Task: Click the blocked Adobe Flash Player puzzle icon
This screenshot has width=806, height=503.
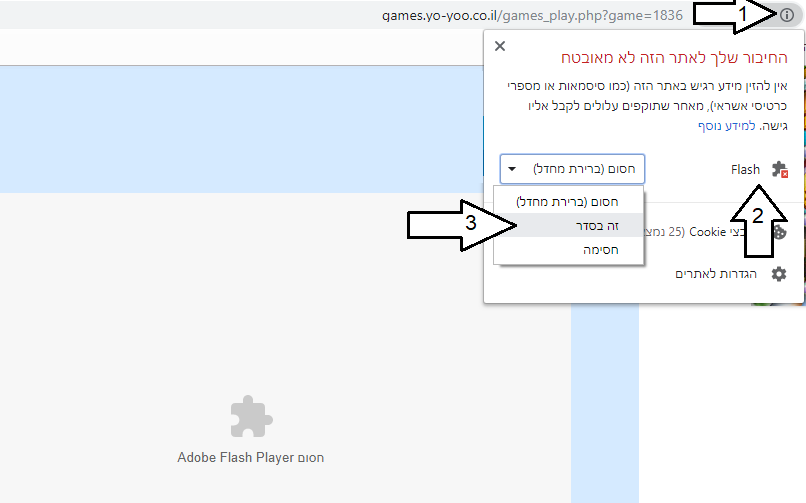Action: tap(251, 418)
